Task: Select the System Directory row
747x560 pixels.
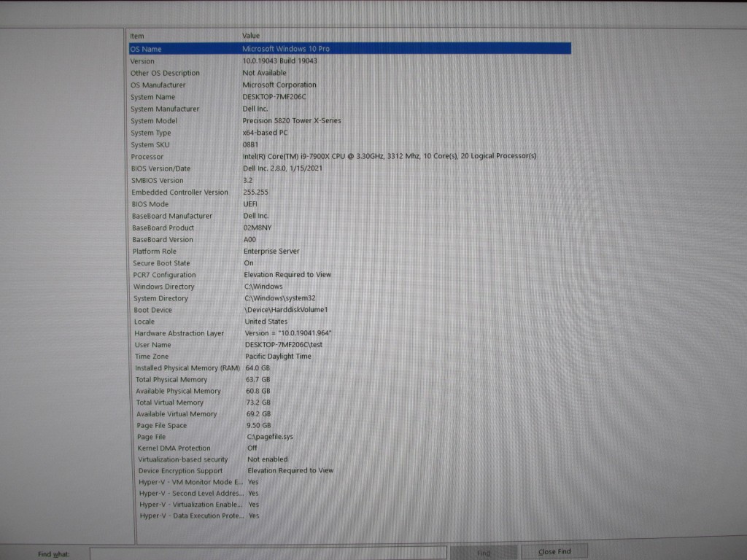Action: (349, 298)
